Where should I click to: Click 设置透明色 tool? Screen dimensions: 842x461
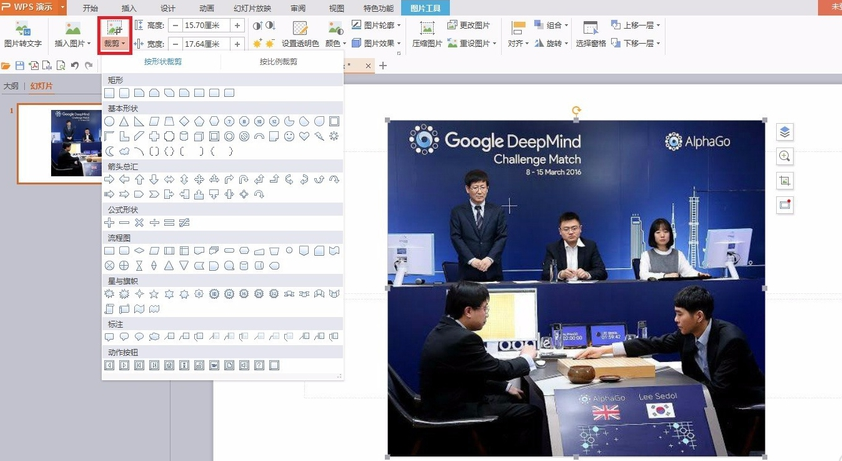tap(300, 35)
